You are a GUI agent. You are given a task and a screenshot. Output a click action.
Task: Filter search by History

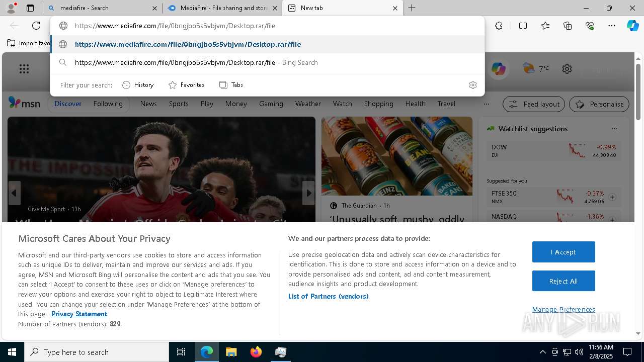point(138,85)
